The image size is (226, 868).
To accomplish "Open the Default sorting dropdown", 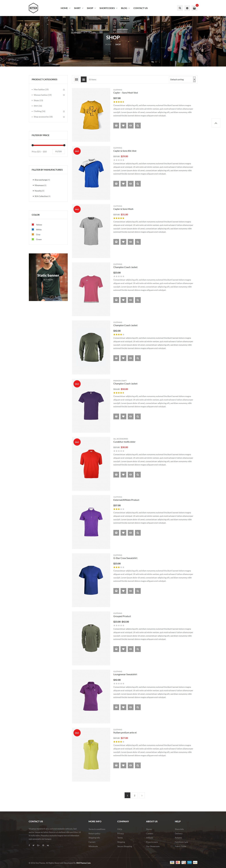I will coord(182,80).
